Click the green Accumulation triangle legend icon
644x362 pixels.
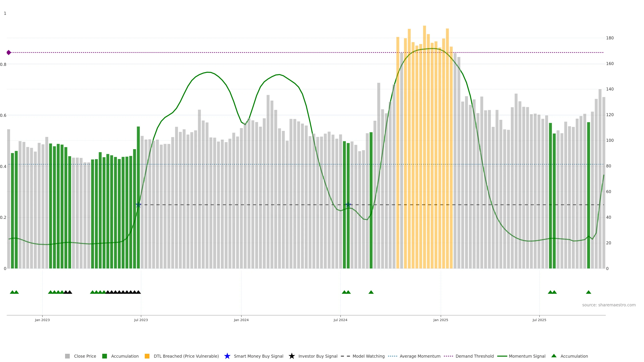[x=554, y=356]
